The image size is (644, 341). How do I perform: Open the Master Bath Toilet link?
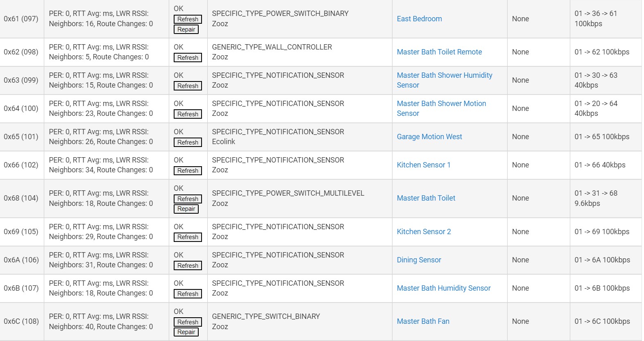pyautogui.click(x=426, y=198)
